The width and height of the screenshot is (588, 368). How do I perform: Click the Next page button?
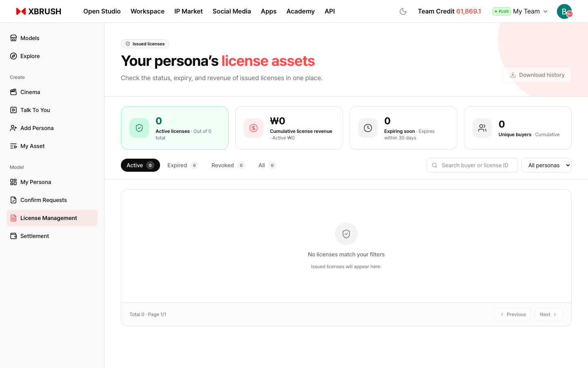[x=549, y=314]
